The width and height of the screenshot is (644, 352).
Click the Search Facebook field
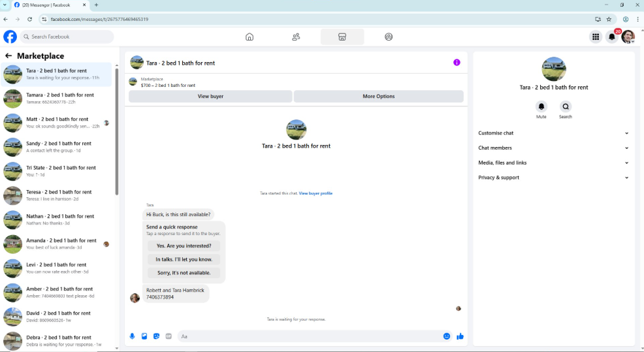67,37
